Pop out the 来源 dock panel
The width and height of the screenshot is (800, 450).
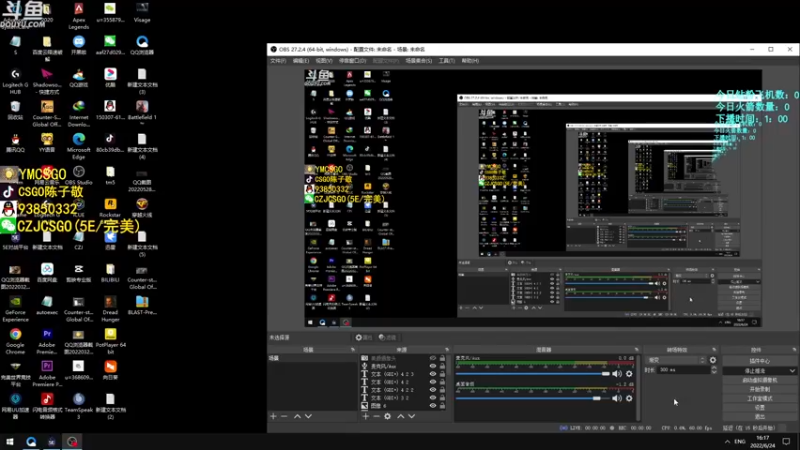[447, 350]
